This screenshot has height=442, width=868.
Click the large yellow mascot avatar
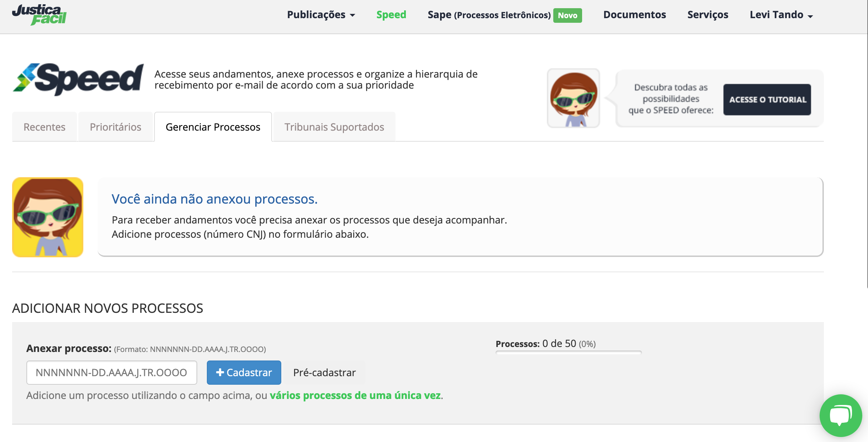[x=48, y=217]
